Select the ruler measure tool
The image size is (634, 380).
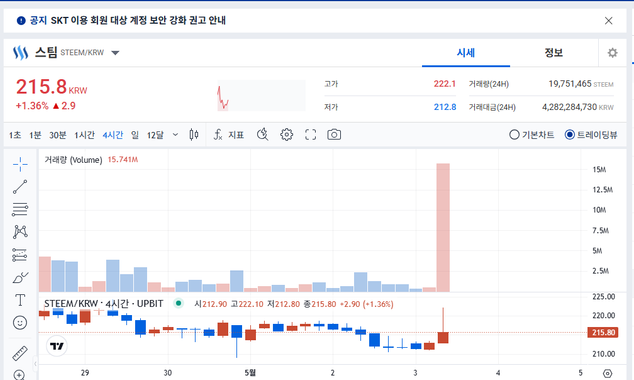[20, 353]
